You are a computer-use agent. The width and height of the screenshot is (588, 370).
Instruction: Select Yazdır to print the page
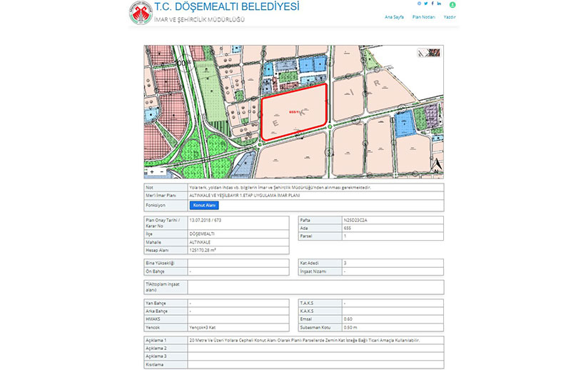pyautogui.click(x=450, y=16)
